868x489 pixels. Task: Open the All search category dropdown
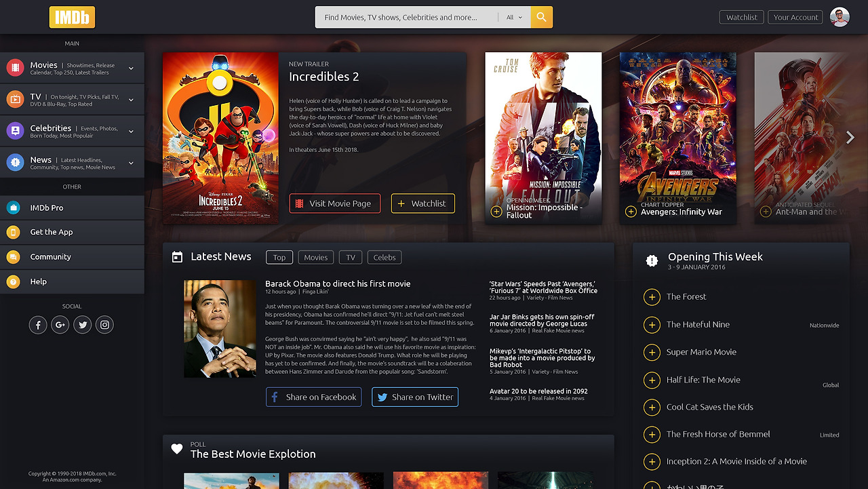[514, 18]
